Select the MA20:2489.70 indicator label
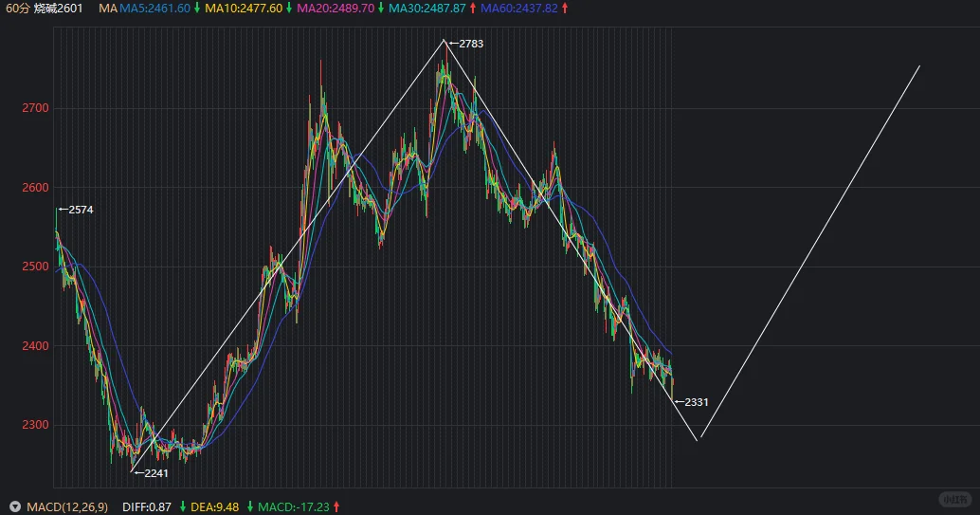 coord(336,9)
